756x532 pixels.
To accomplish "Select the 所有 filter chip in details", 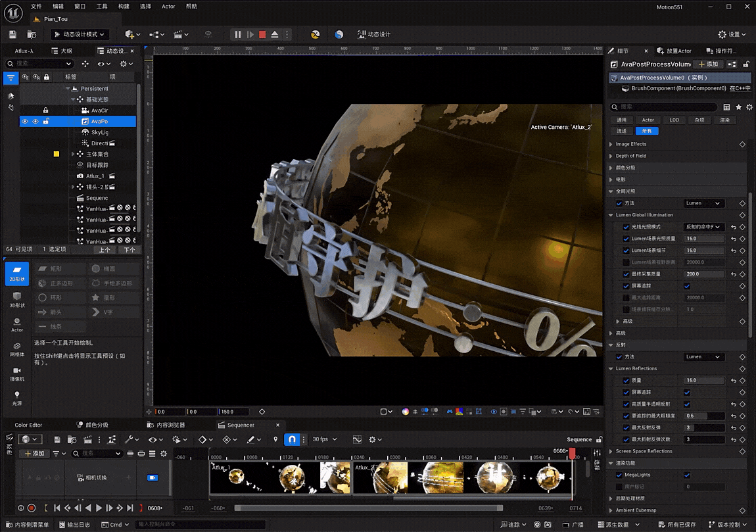I will pos(647,131).
